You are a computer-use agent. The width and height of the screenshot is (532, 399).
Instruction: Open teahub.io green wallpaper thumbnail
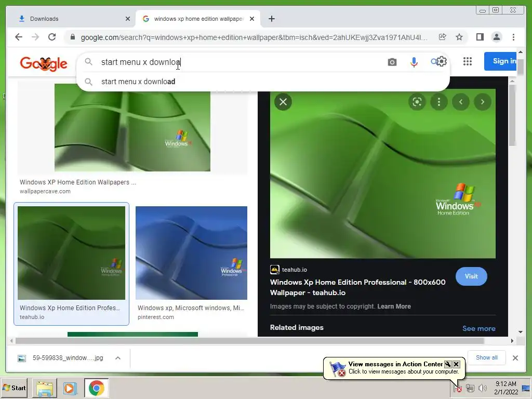coord(71,253)
